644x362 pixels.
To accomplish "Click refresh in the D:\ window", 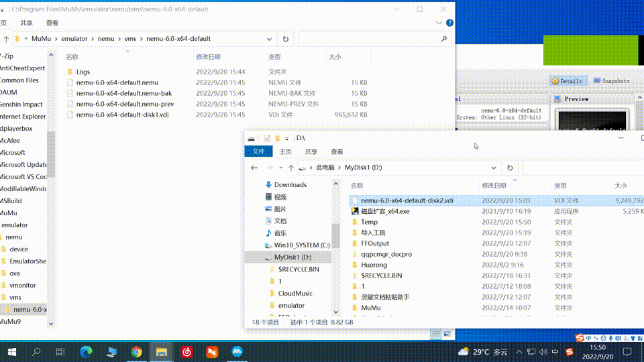I will [x=510, y=168].
